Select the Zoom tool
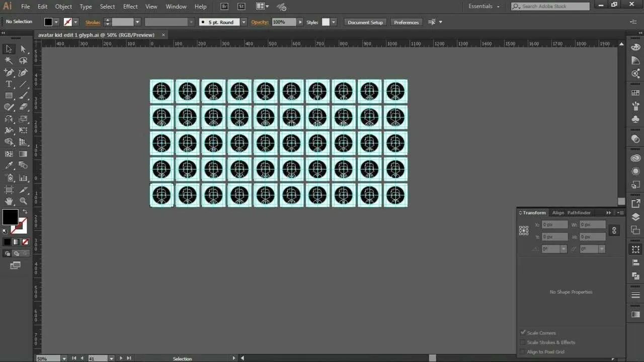The height and width of the screenshot is (362, 644). point(23,201)
